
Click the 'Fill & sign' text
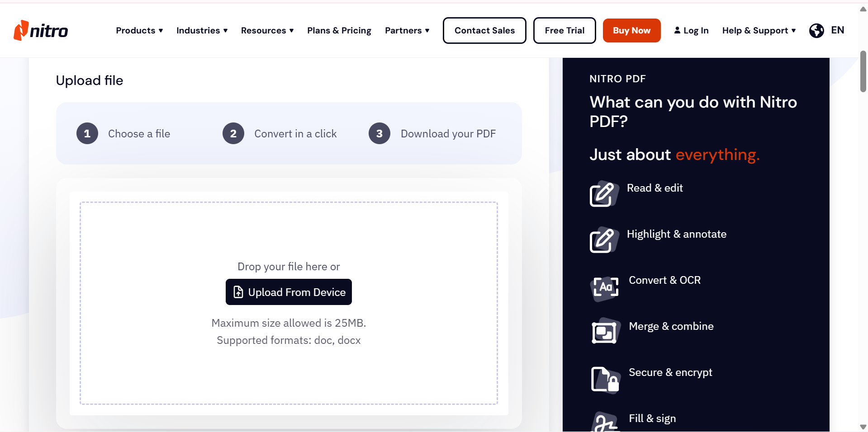[x=652, y=418]
